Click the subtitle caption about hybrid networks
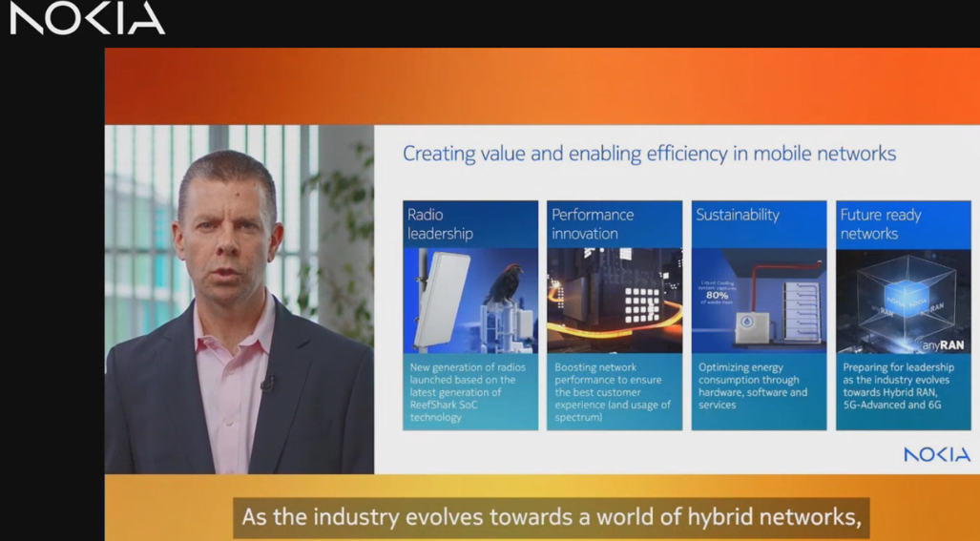 [552, 517]
